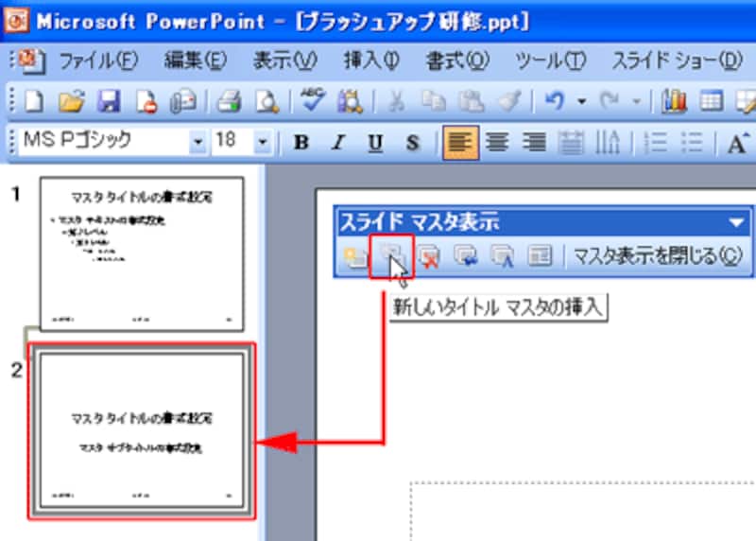Click the Format Painter brush icon

tap(508, 101)
